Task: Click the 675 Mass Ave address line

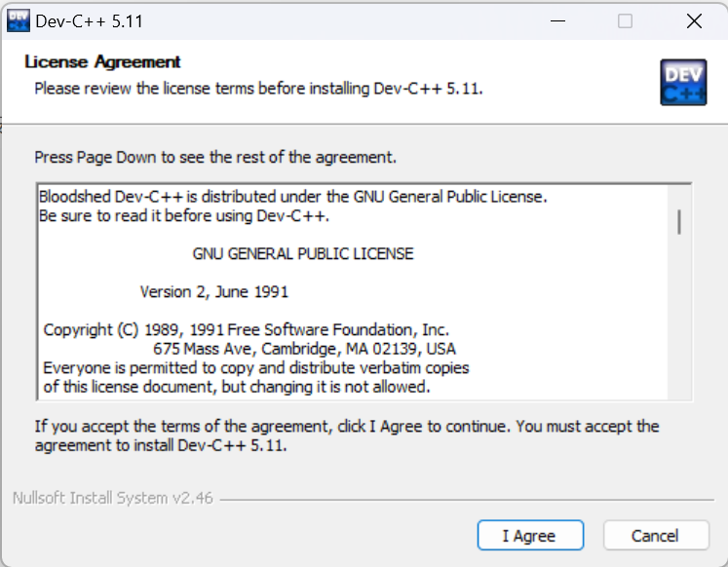Action: point(305,349)
